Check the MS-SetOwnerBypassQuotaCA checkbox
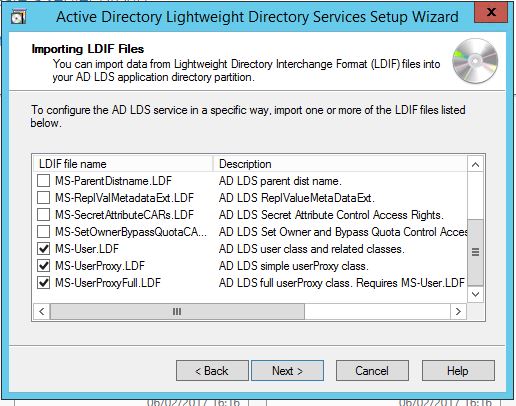The height and width of the screenshot is (406, 516). (43, 232)
